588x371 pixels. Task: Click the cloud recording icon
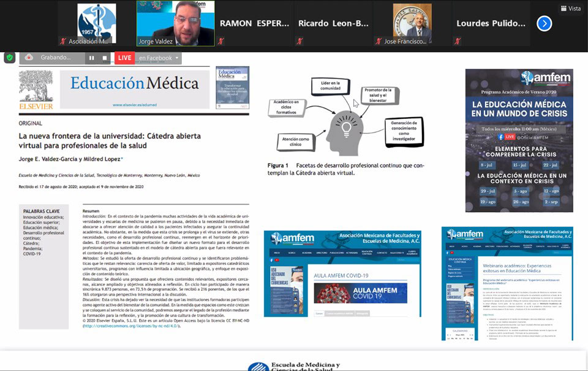point(30,58)
